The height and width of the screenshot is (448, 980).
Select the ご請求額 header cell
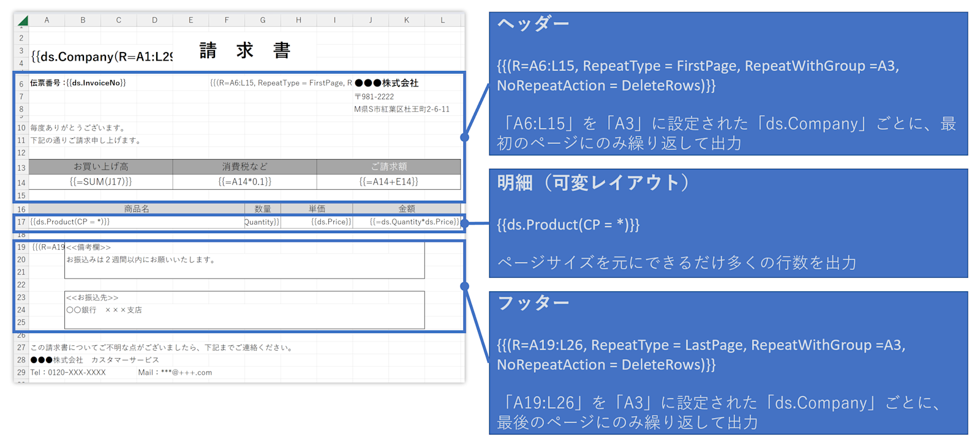(389, 166)
